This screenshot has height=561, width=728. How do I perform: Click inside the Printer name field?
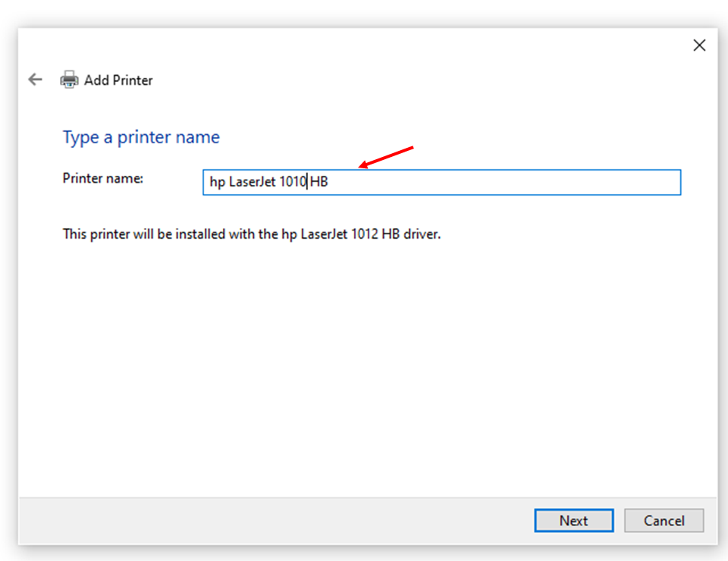point(441,182)
